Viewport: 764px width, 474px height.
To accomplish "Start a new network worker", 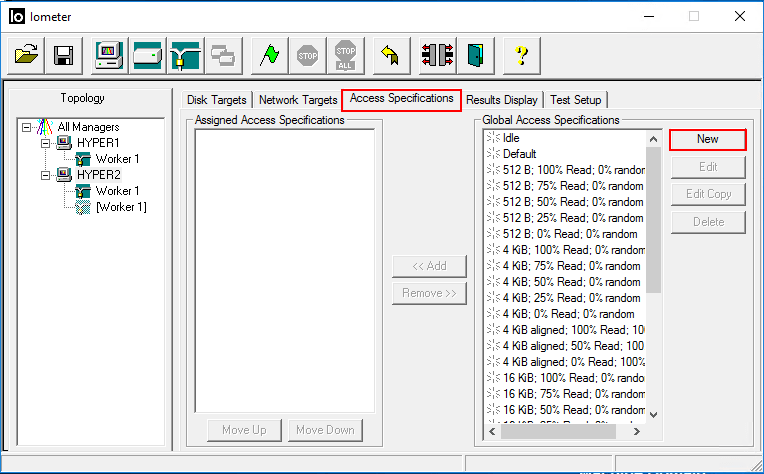I will (186, 56).
